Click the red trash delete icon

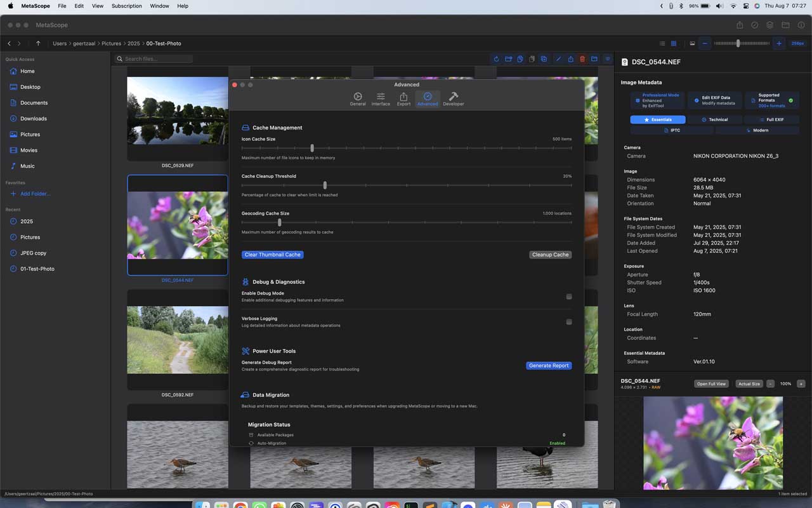point(582,59)
